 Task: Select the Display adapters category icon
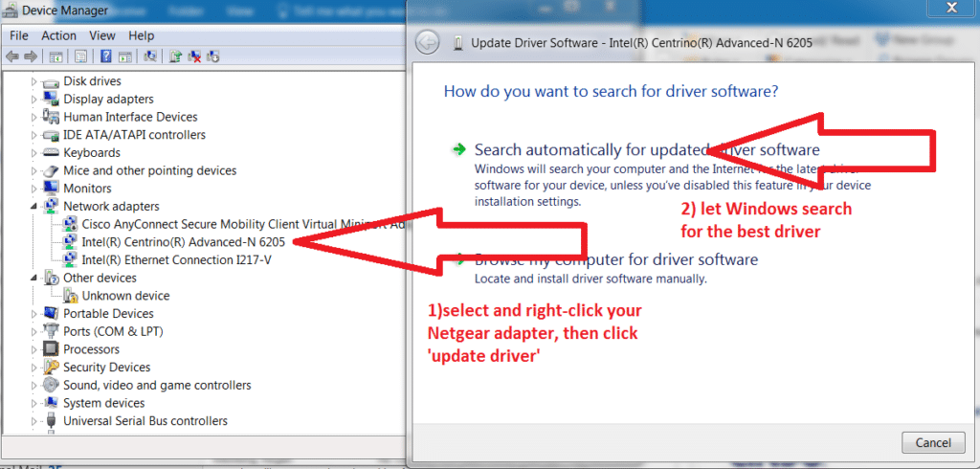(51, 99)
